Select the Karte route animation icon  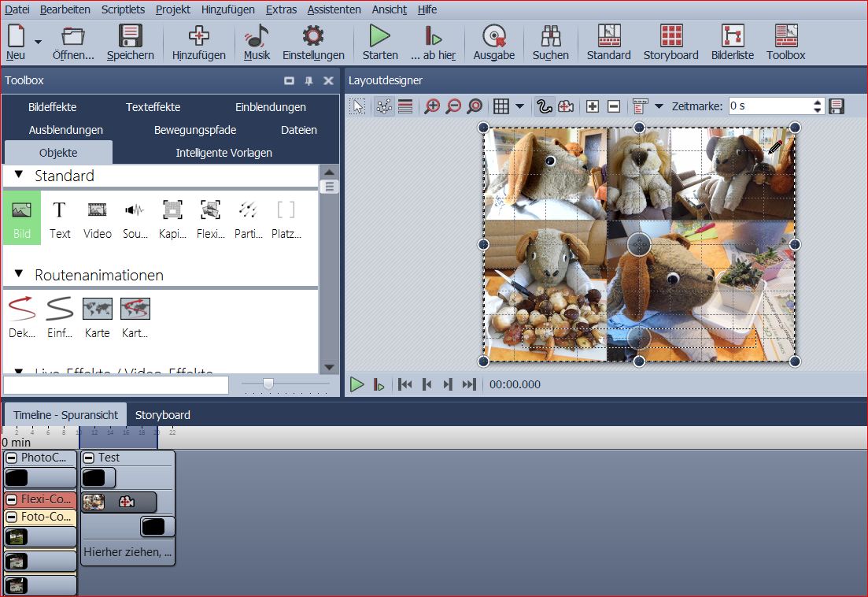click(98, 310)
